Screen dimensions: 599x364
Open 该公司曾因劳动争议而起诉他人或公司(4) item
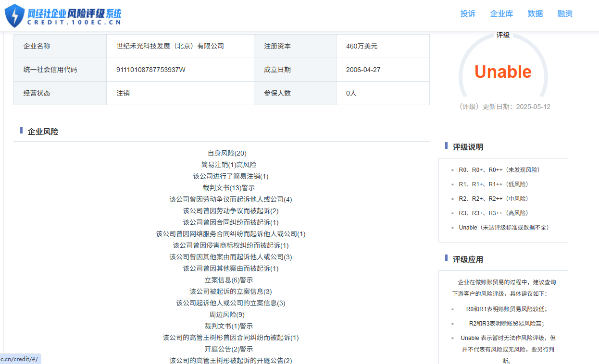click(x=231, y=199)
